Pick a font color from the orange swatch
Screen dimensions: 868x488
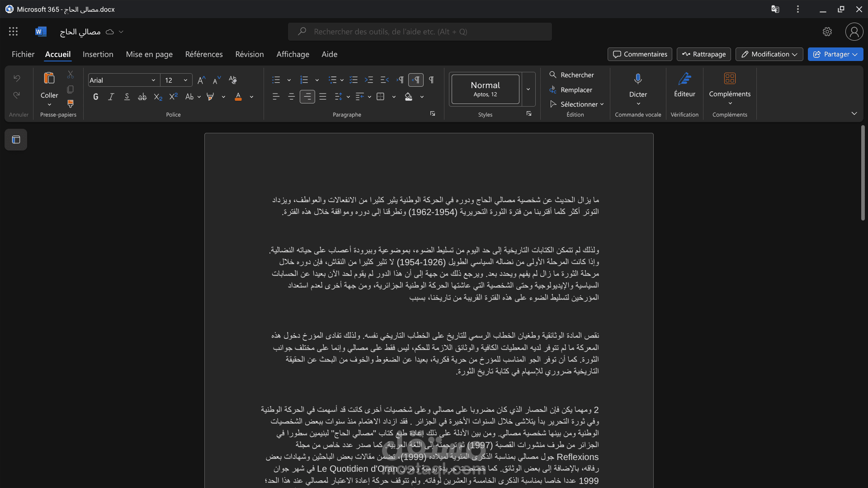238,97
